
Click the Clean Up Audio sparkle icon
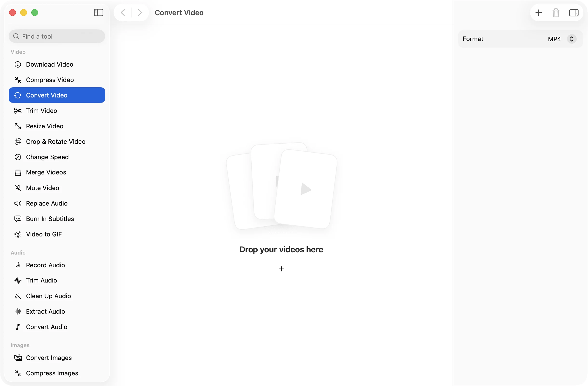pyautogui.click(x=18, y=296)
